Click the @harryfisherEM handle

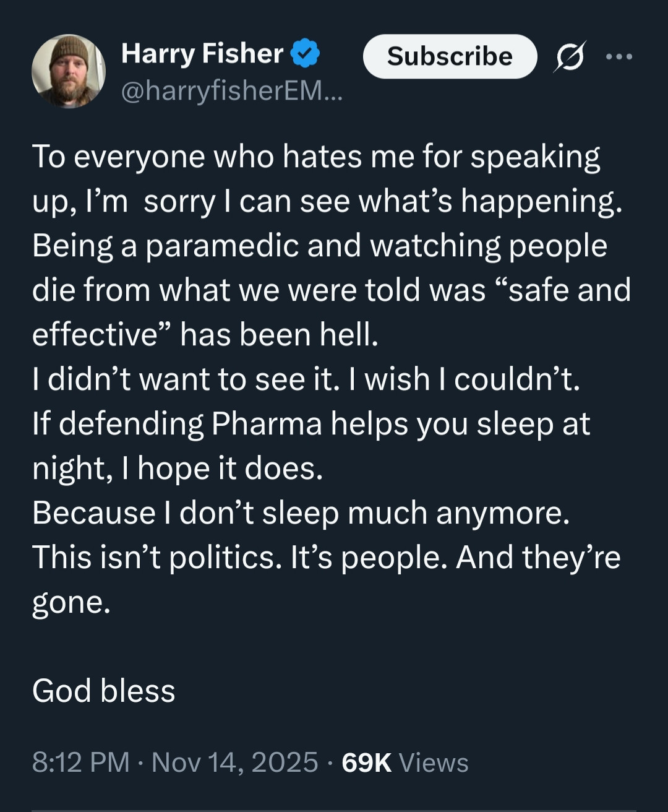click(x=231, y=92)
